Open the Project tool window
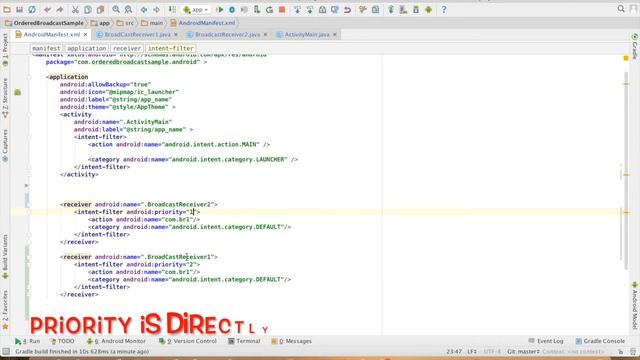This screenshot has height=360, width=640. (5, 50)
